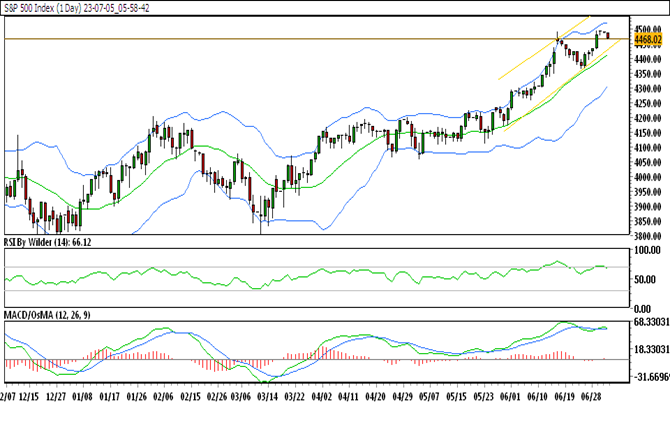Select the 02/26 date label

coord(217,397)
